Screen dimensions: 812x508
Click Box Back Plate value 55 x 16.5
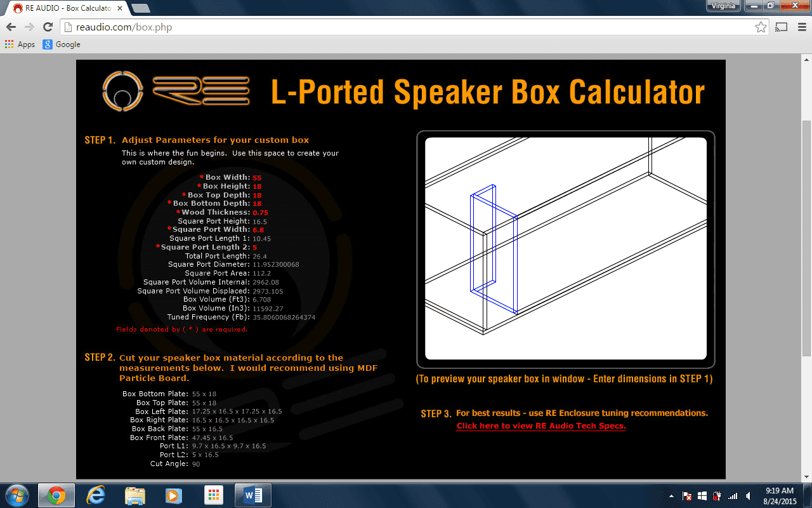[209, 429]
